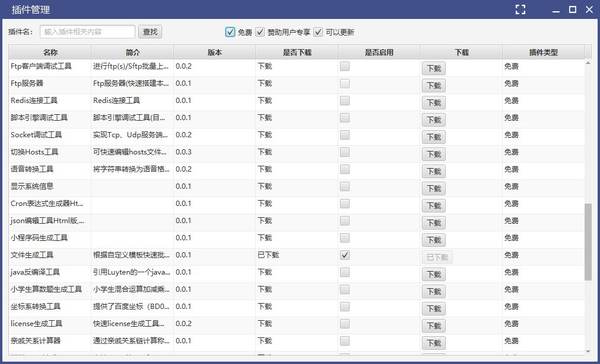The width and height of the screenshot is (600, 364).
Task: Download the Socket调试工具 plugin
Action: click(x=434, y=137)
